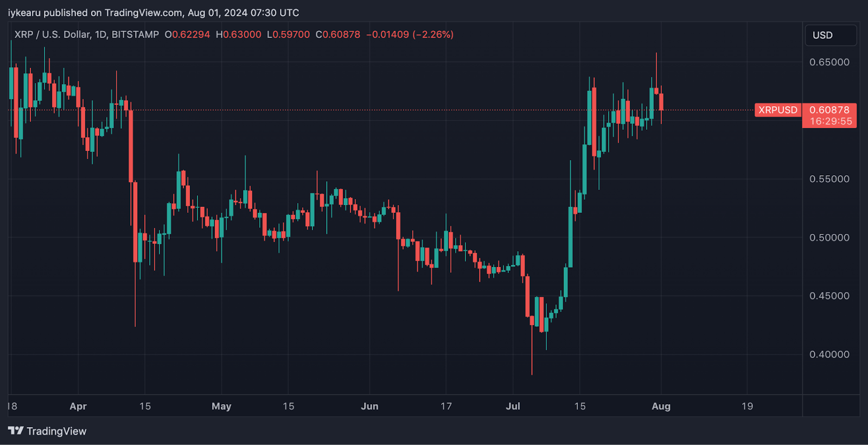Screen dimensions: 868x445
Task: Click the Jul date axis label
Action: point(513,406)
